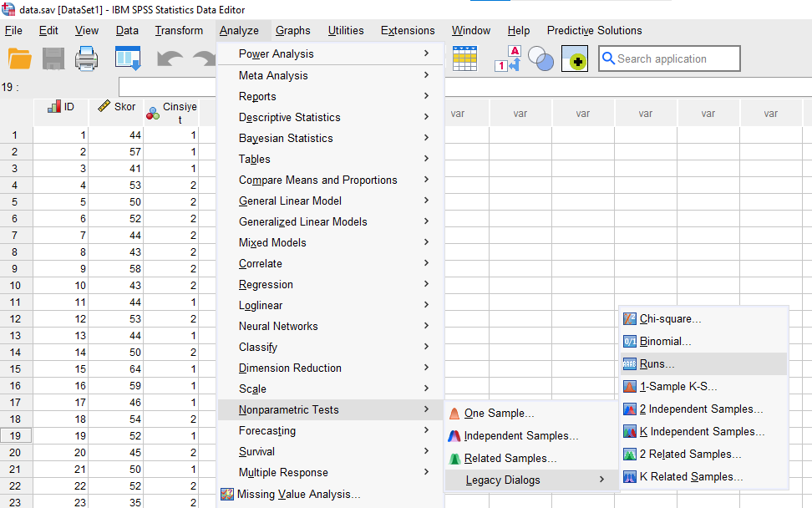812x508 pixels.
Task: Open 1-Sample K-S test
Action: coord(678,387)
